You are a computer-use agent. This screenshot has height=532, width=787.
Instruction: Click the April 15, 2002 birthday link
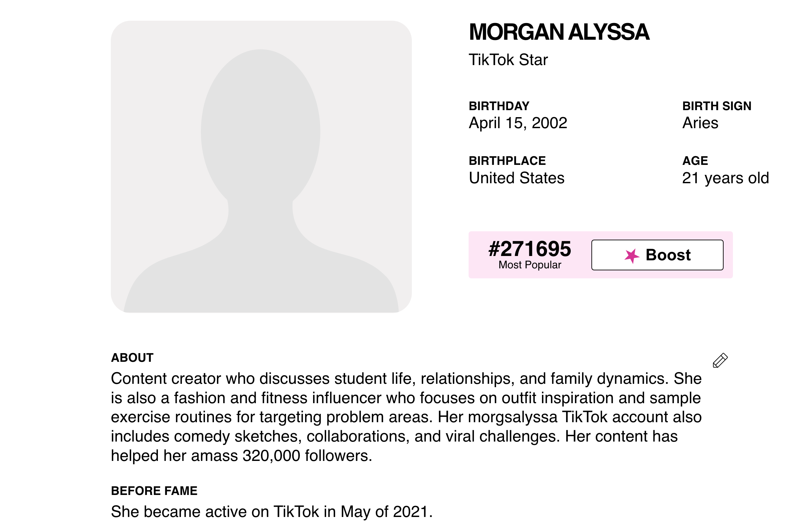[x=518, y=123]
